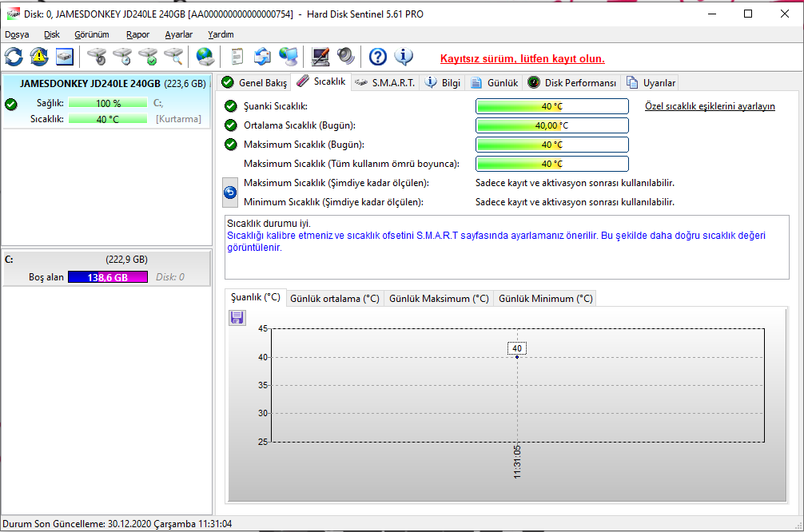
Task: Click the disk with green checkmark icon
Action: 148,57
